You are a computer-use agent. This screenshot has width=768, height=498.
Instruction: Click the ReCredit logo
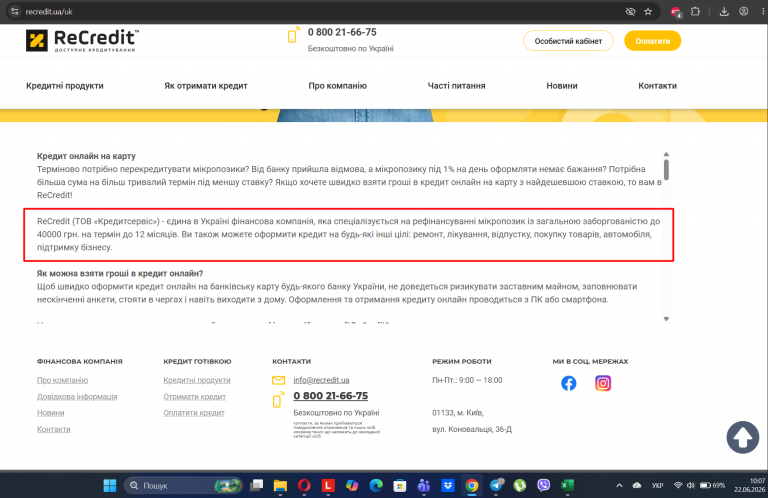[x=82, y=40]
